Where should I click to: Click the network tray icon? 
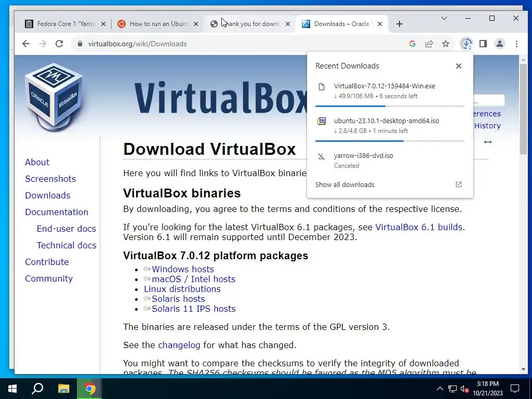453,389
